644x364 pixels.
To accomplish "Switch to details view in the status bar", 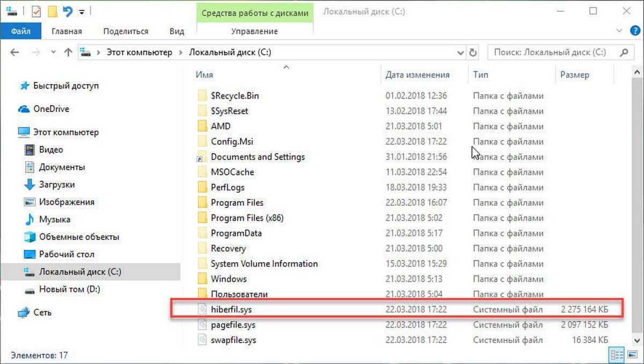I will [x=617, y=354].
